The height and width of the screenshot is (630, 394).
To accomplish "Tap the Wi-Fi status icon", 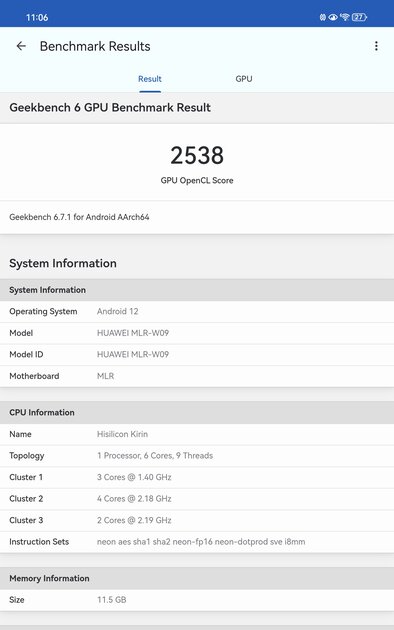I will 345,17.
